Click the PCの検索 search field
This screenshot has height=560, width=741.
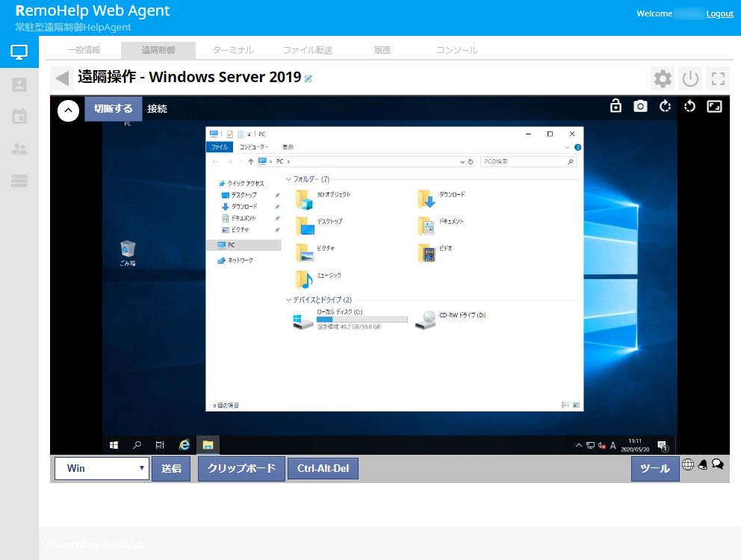[528, 161]
